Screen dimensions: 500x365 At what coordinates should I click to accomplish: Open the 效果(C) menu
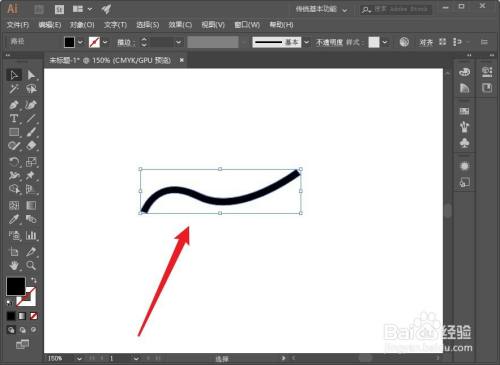coord(180,25)
